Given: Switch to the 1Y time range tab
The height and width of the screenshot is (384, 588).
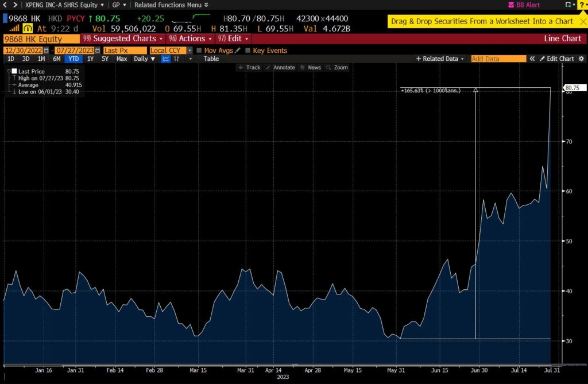Looking at the screenshot, I should tap(90, 59).
